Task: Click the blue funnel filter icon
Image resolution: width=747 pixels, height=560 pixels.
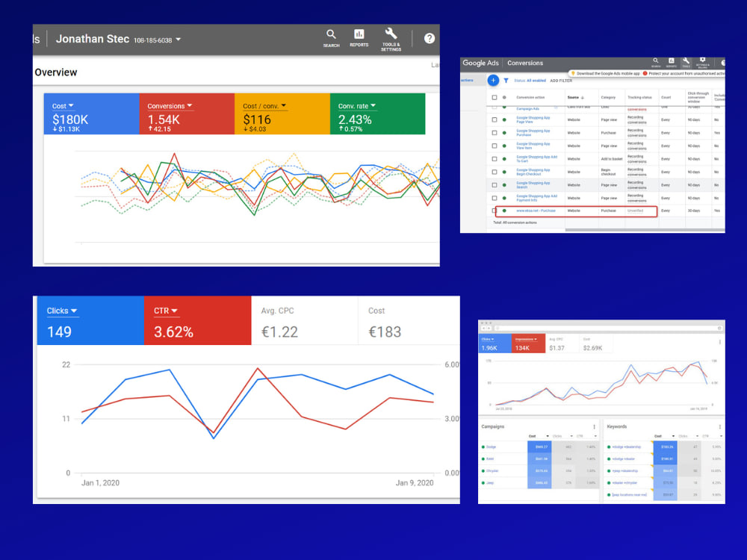Action: pyautogui.click(x=506, y=81)
